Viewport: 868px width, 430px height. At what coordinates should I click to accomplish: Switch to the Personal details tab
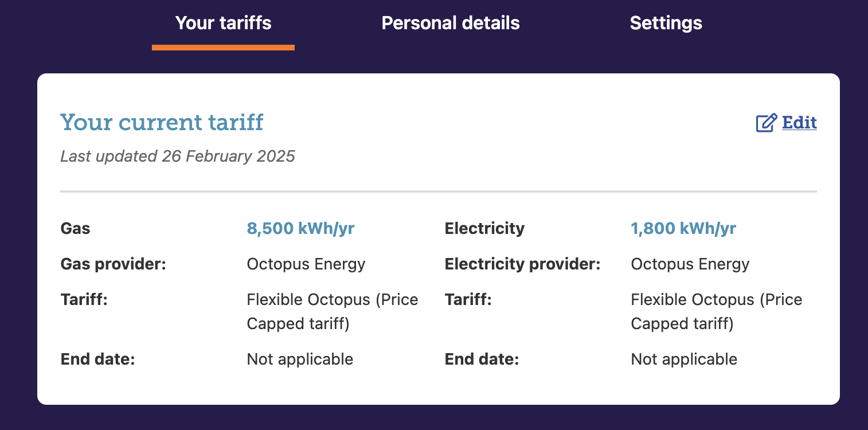[451, 23]
